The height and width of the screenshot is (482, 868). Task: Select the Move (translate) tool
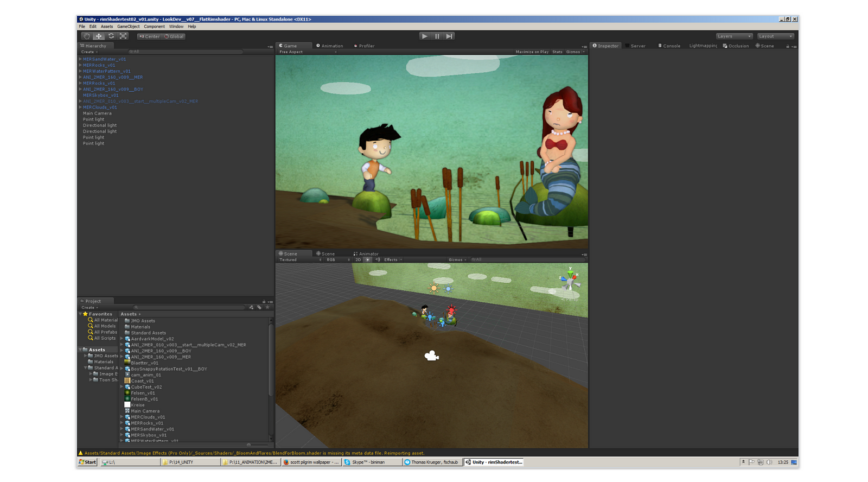[x=99, y=36]
